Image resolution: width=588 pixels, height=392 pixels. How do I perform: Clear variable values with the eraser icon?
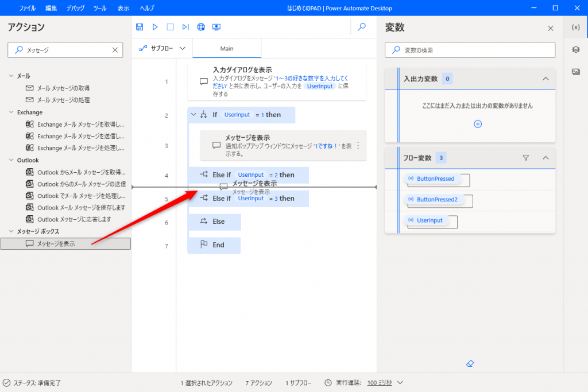pos(470,363)
